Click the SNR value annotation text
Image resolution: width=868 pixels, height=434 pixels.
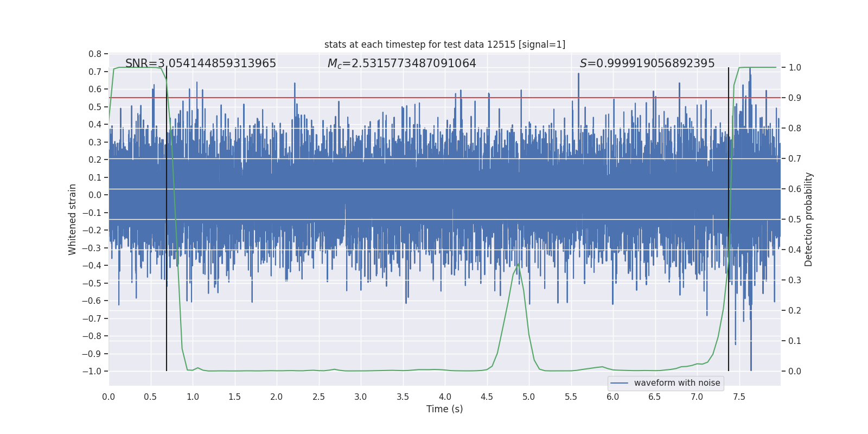[201, 63]
